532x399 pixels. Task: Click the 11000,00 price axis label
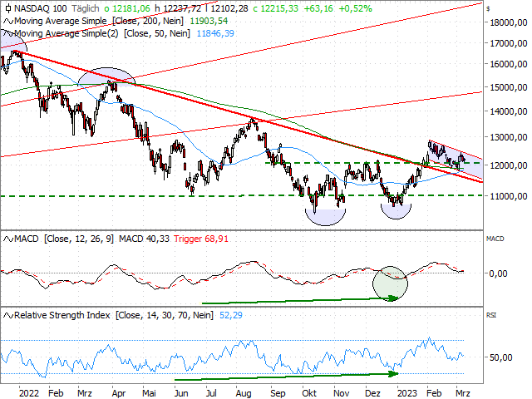(509, 196)
